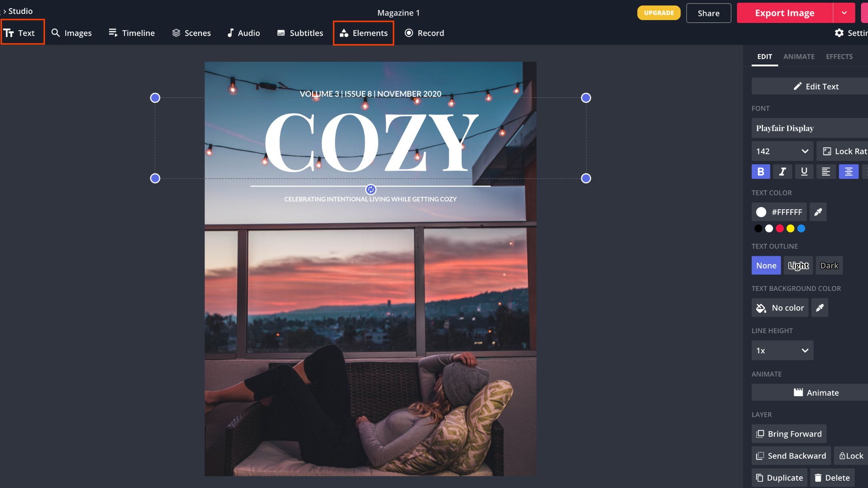This screenshot has height=488, width=868.
Task: Open the Record tool
Action: pos(424,33)
